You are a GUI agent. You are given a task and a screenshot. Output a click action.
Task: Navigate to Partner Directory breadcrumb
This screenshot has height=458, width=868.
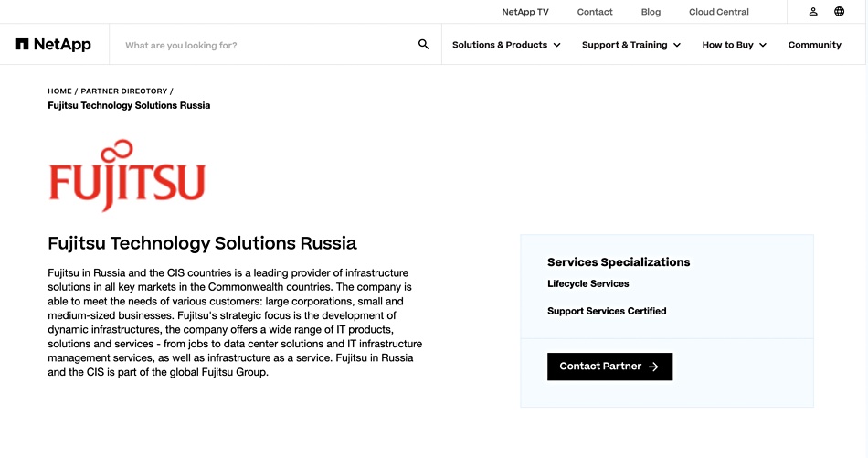124,91
